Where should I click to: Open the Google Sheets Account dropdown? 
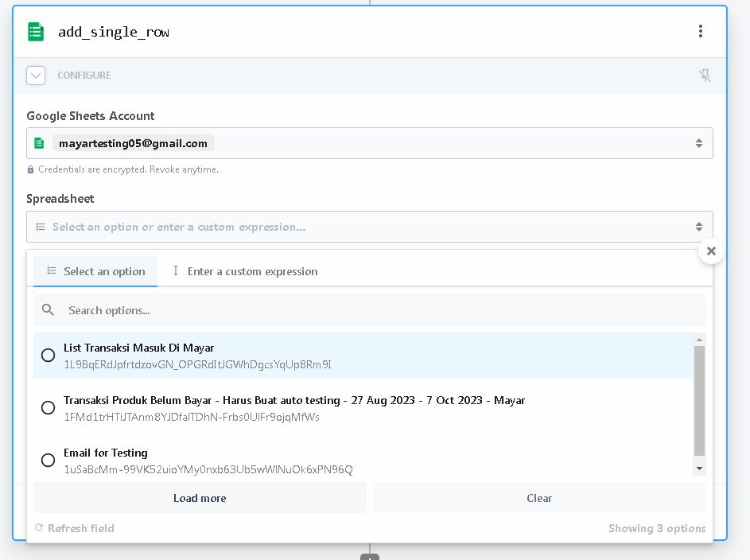369,143
